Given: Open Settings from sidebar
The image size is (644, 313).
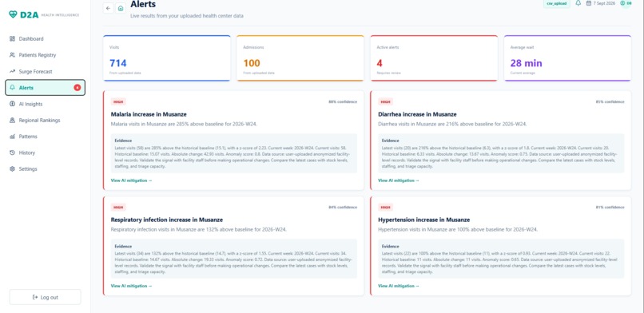Looking at the screenshot, I should tap(46, 169).
